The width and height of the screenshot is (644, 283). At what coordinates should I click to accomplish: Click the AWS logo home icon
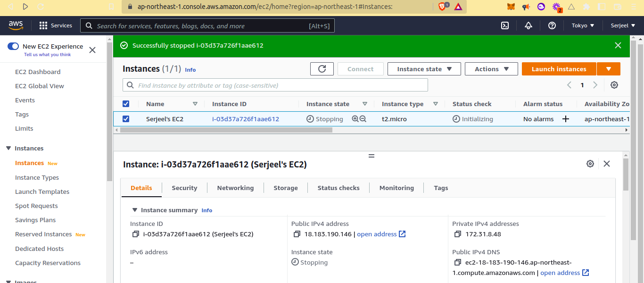pos(16,25)
